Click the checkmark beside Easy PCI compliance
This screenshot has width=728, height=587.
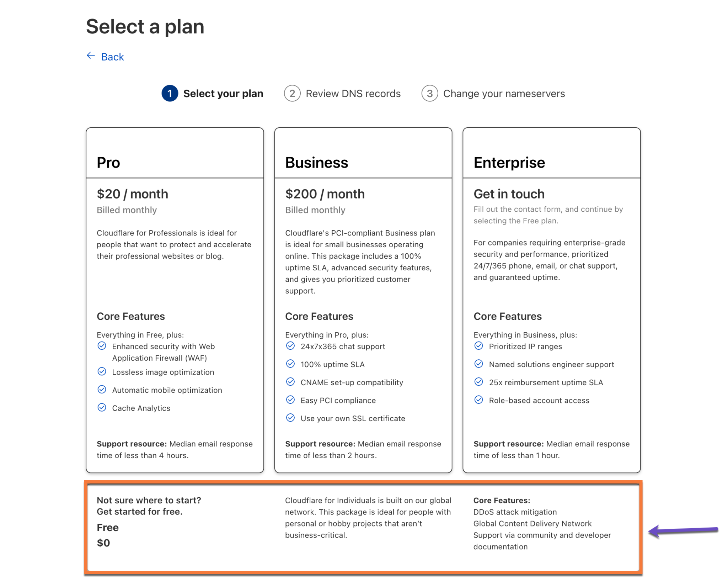click(290, 400)
